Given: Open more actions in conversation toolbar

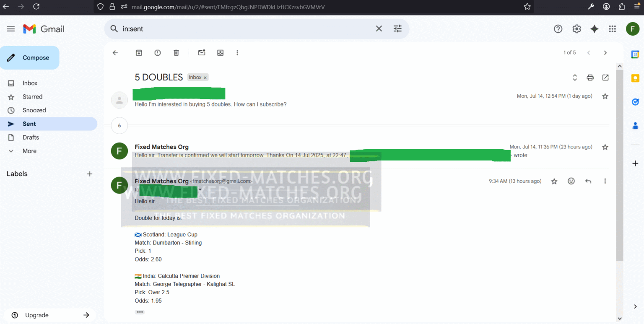Looking at the screenshot, I should (237, 53).
